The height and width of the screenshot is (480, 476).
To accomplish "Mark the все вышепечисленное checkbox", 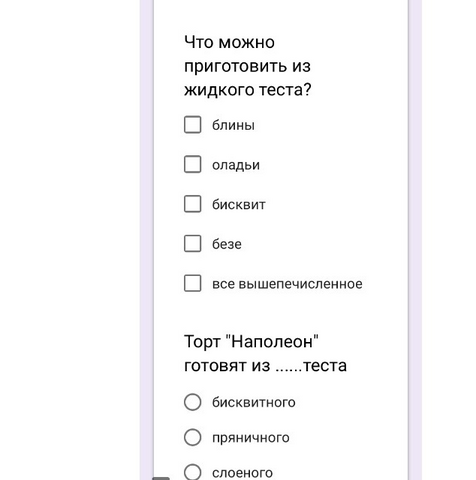I will (x=193, y=283).
